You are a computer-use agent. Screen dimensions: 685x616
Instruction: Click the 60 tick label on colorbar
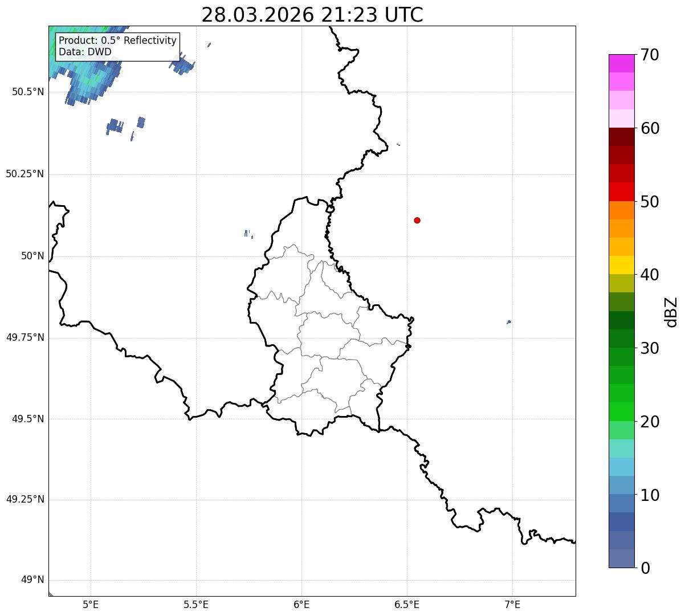coord(650,128)
